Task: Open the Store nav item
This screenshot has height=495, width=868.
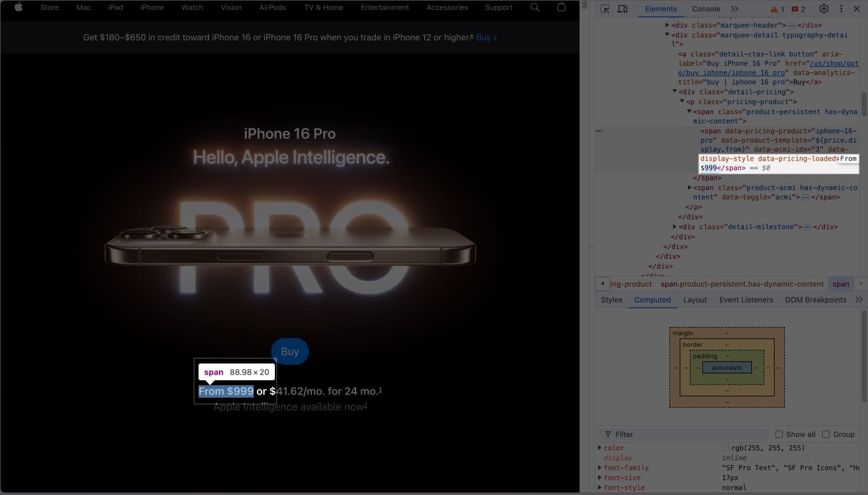Action: [x=50, y=7]
